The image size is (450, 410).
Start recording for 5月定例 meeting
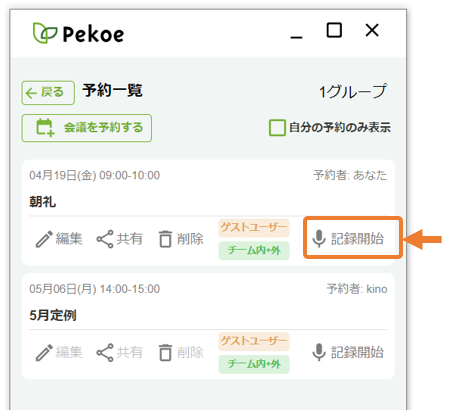348,352
